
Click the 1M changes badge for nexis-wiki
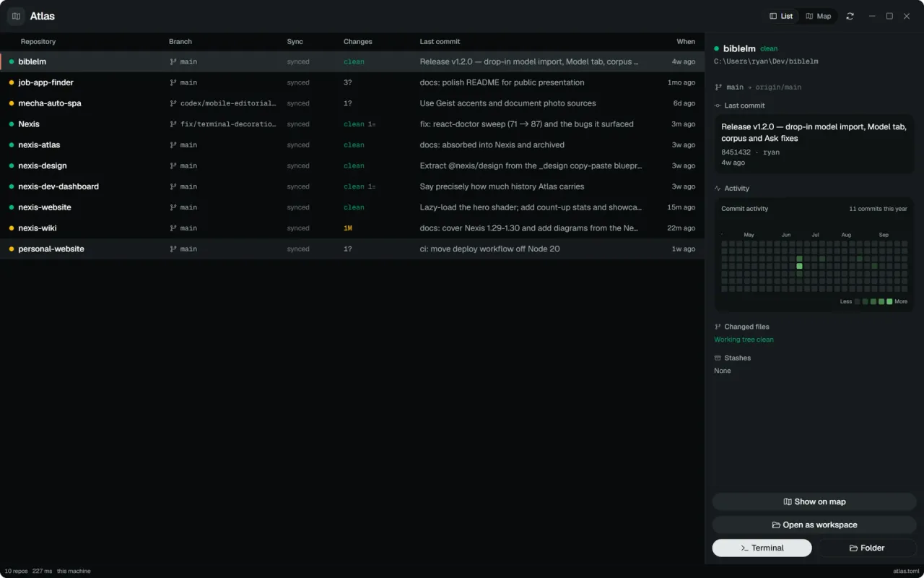348,228
